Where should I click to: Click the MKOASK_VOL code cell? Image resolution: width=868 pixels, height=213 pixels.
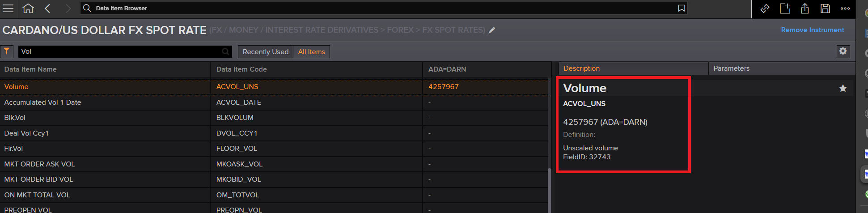[x=317, y=164]
